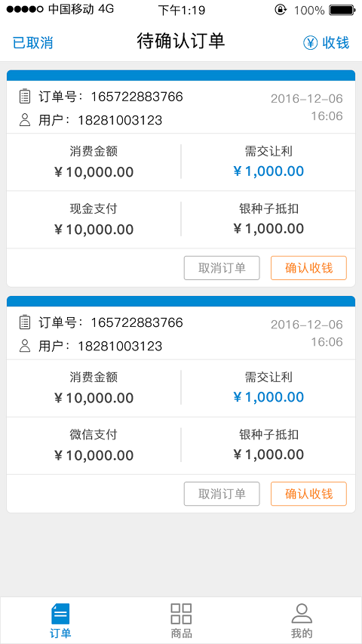Screen dimensions: 362x644
Task: Cancel second order with 取消订单
Action: coord(222,494)
